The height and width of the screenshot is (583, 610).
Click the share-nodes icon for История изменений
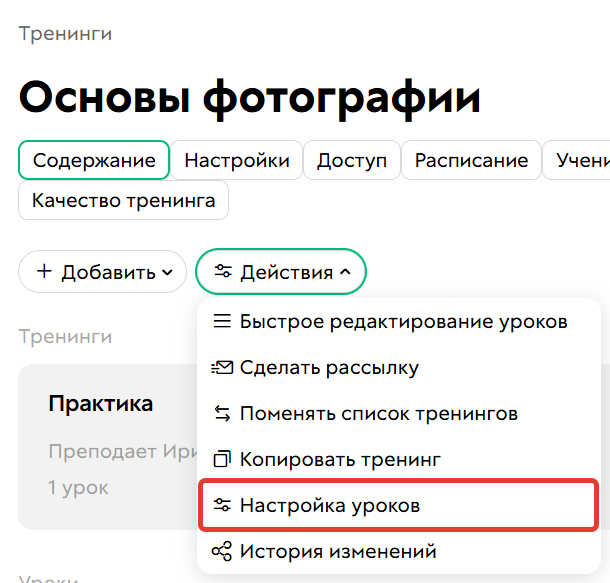pyautogui.click(x=222, y=551)
